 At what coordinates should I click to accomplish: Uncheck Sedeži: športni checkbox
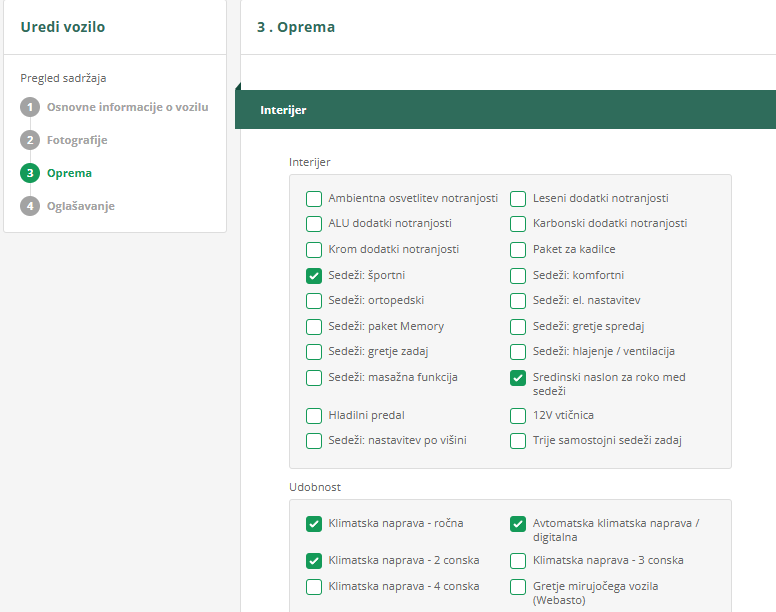point(314,275)
